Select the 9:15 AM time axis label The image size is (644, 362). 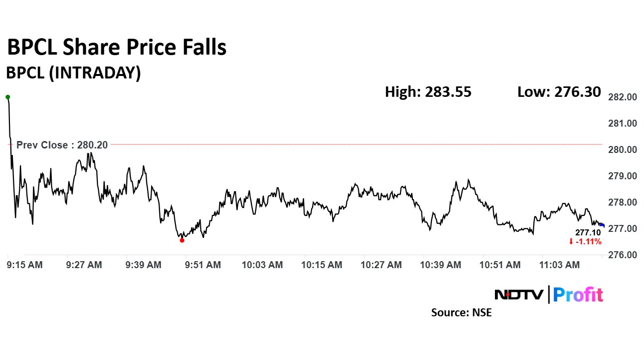coord(25,265)
